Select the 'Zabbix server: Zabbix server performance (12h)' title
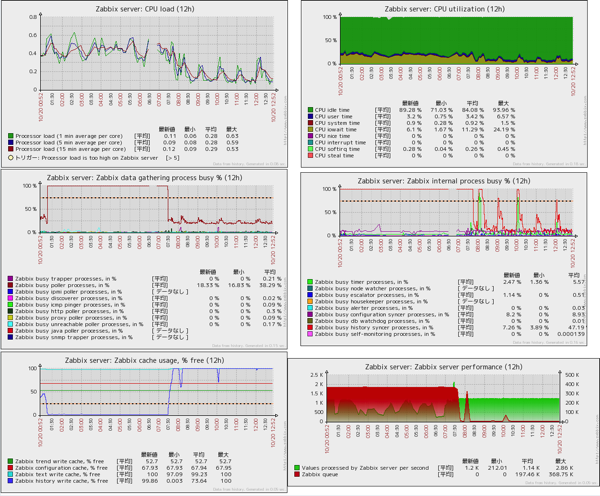Image resolution: width=600 pixels, height=496 pixels. 443,367
